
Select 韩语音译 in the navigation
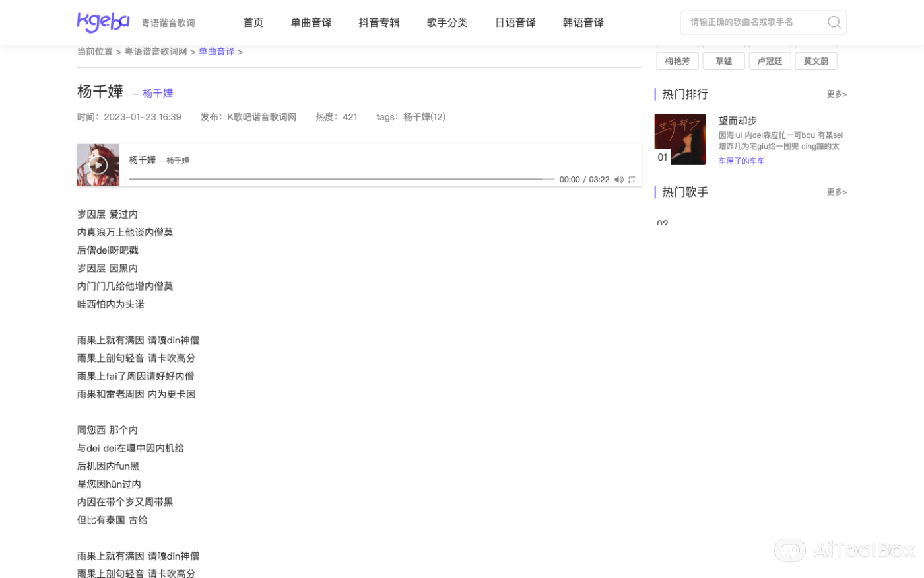point(583,23)
